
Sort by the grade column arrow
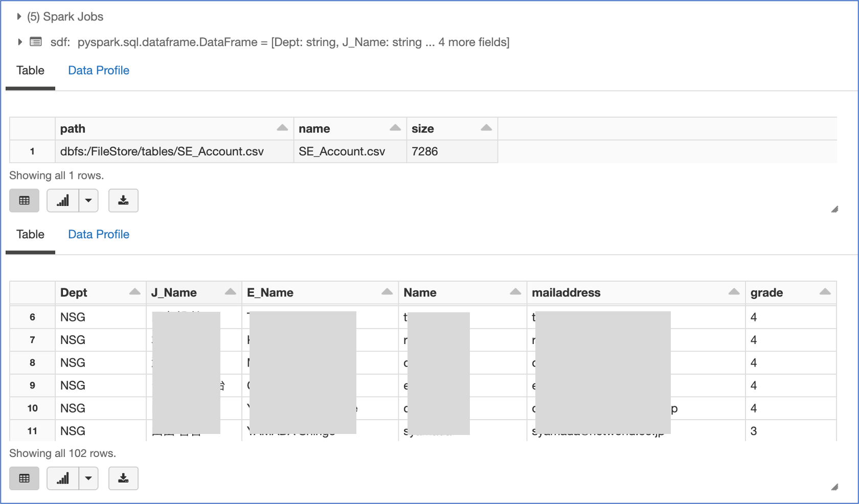pos(825,292)
